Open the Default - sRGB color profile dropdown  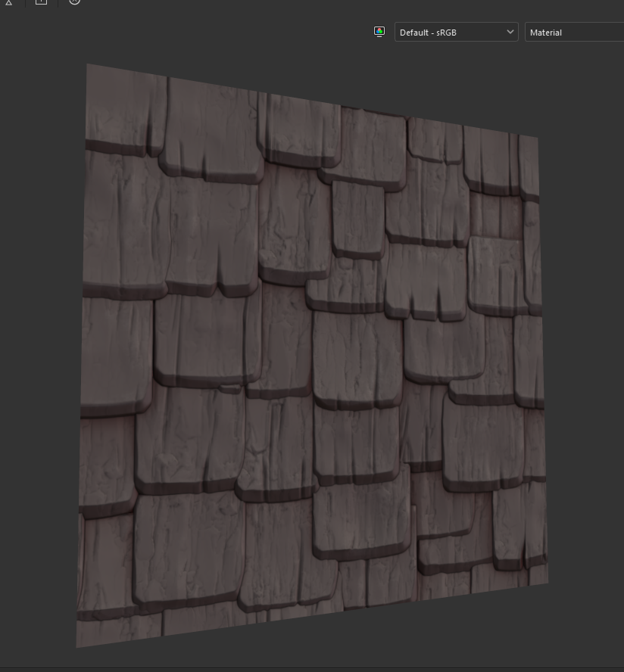tap(457, 32)
